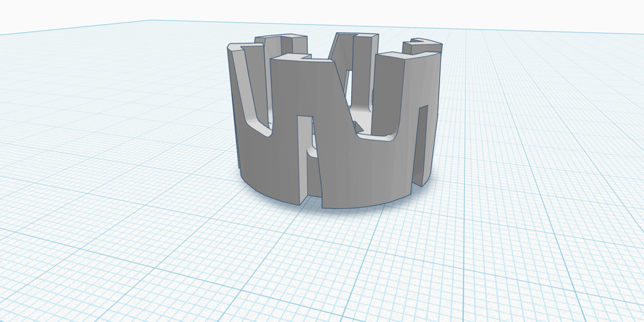This screenshot has height=322, width=644.
Task: Click the narrow vertical slot on model's right side
Action: (423, 142)
